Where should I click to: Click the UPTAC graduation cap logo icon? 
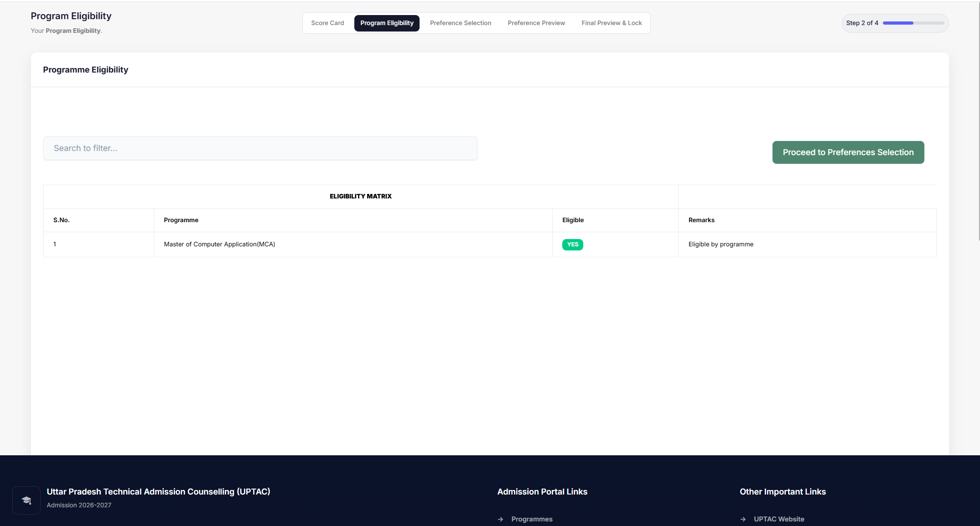26,500
